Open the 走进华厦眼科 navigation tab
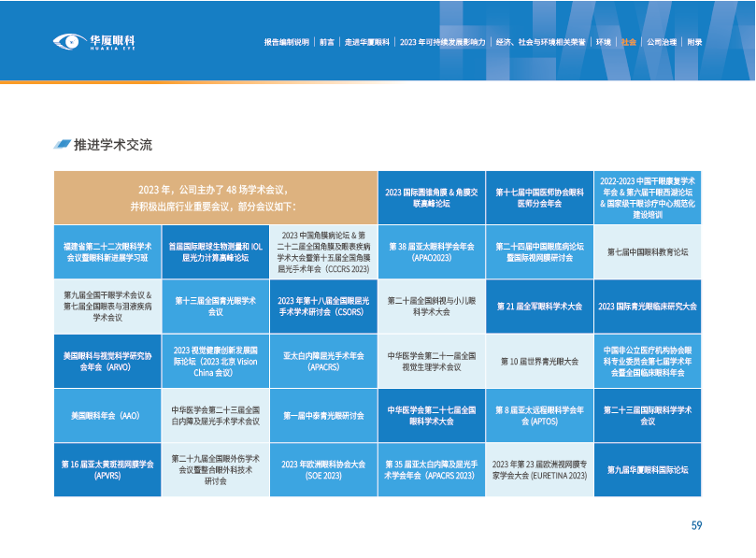 tap(367, 42)
